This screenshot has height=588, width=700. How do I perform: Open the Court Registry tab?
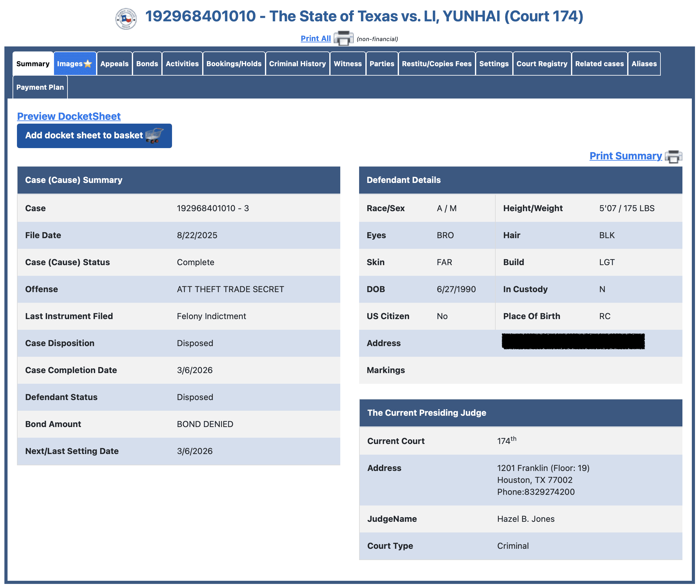541,64
